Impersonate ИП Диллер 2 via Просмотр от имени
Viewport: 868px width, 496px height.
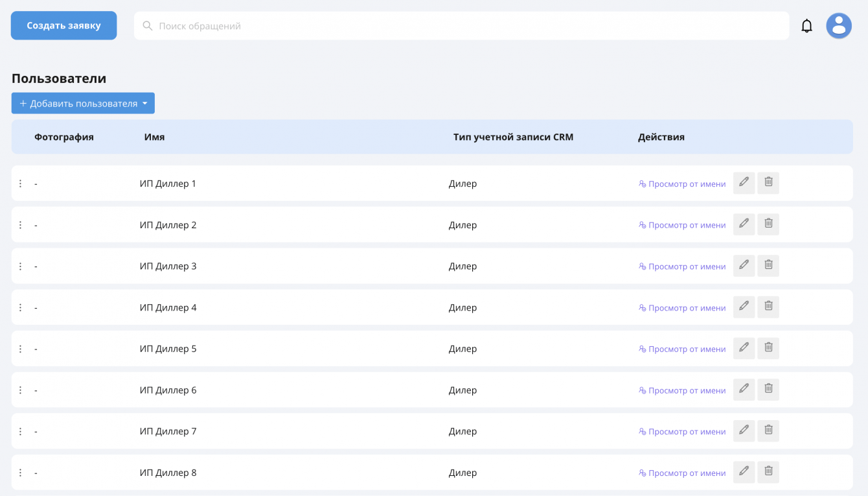(682, 225)
